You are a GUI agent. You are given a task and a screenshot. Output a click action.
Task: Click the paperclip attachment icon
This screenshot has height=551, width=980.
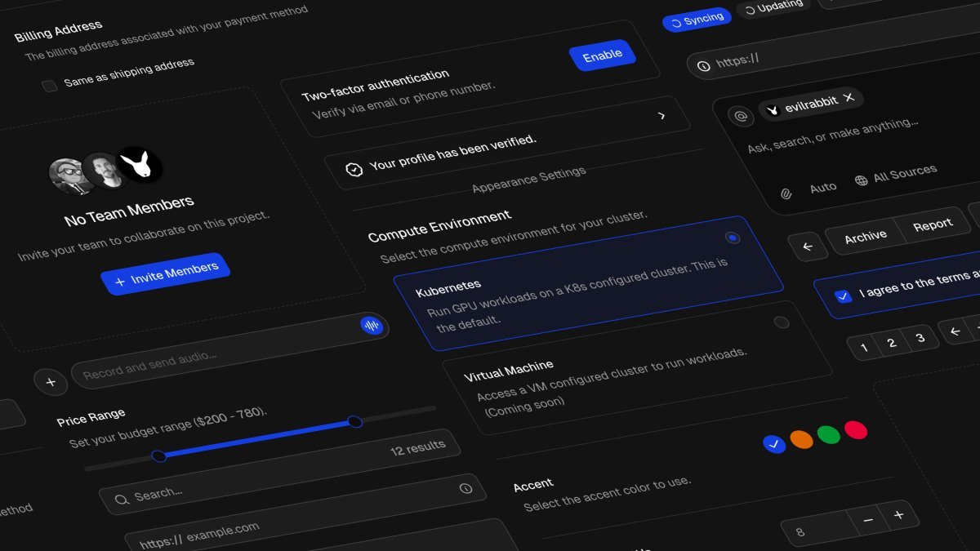click(786, 193)
